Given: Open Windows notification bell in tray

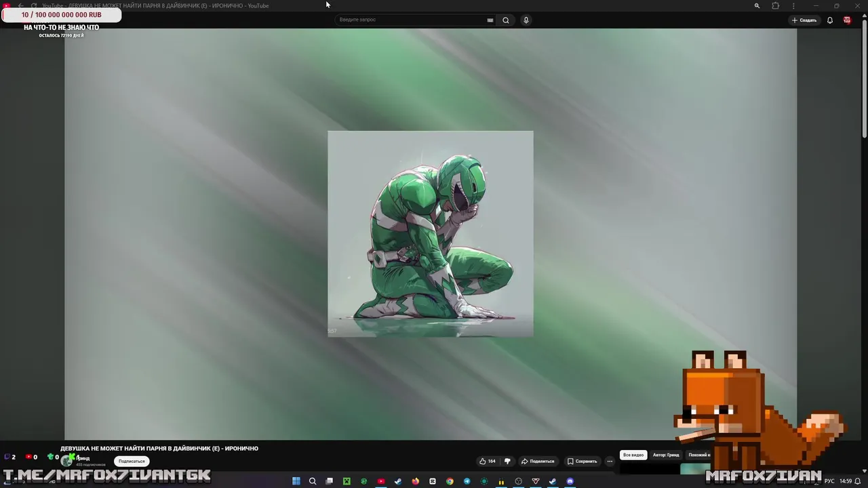Looking at the screenshot, I should (859, 481).
